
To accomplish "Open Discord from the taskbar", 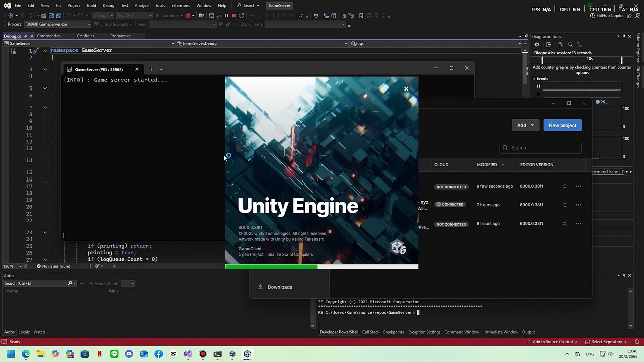I will pyautogui.click(x=129, y=354).
